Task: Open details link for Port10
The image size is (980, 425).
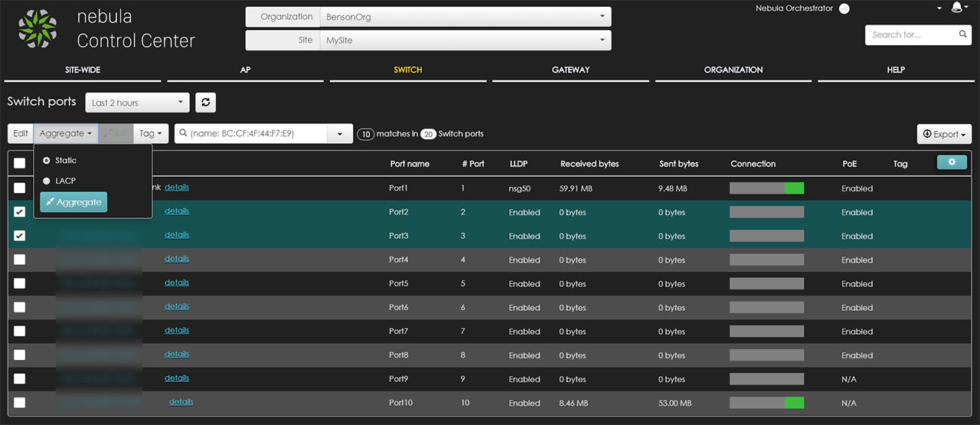Action: pos(181,401)
